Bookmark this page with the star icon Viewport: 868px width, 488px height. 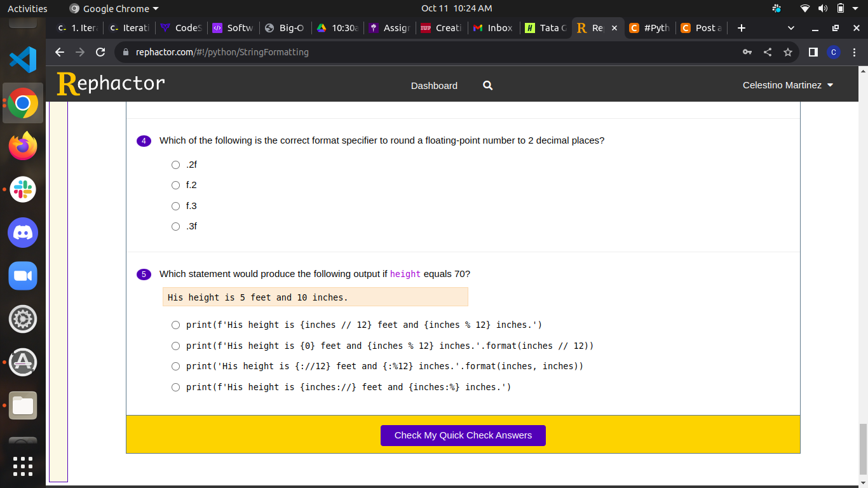[x=788, y=52]
